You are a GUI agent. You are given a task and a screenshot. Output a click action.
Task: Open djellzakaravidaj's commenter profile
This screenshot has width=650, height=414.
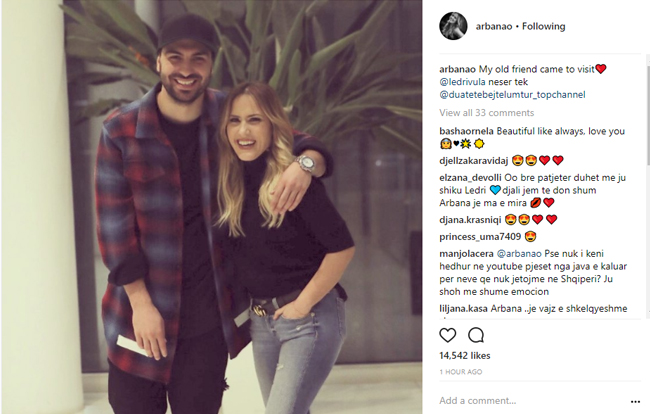473,161
